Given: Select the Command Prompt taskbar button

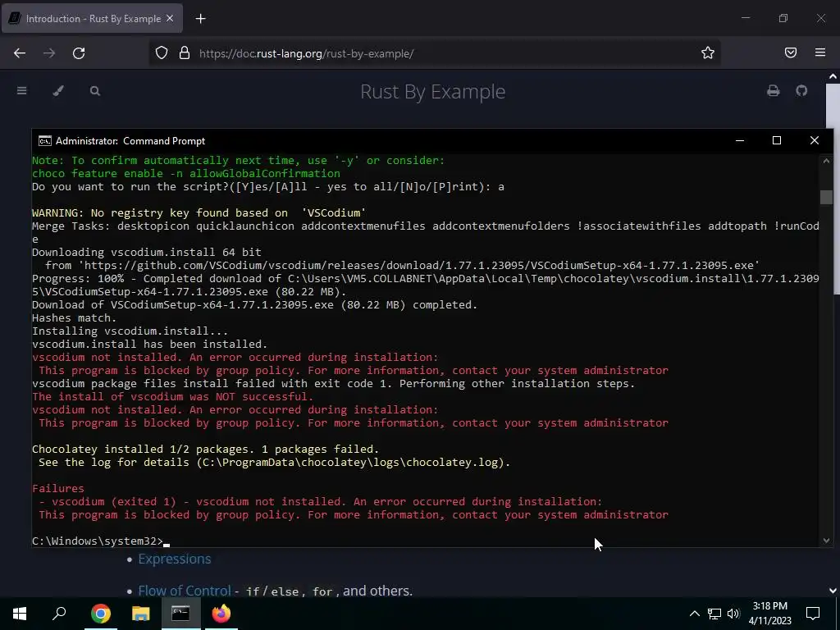Looking at the screenshot, I should (x=181, y=614).
